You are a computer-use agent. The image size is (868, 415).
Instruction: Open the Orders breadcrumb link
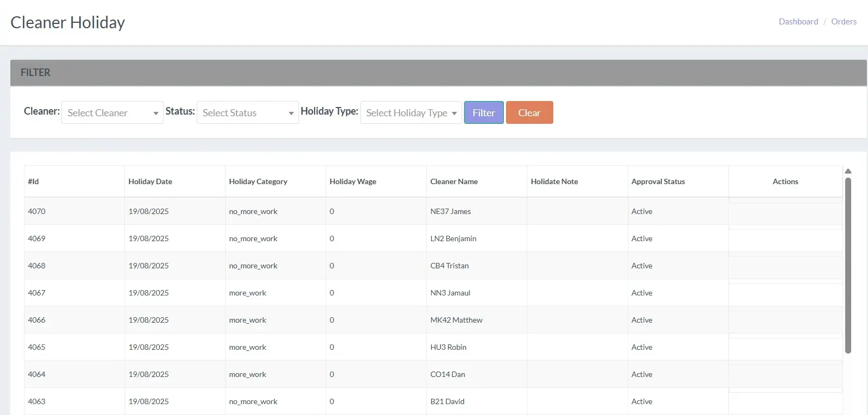(x=844, y=22)
